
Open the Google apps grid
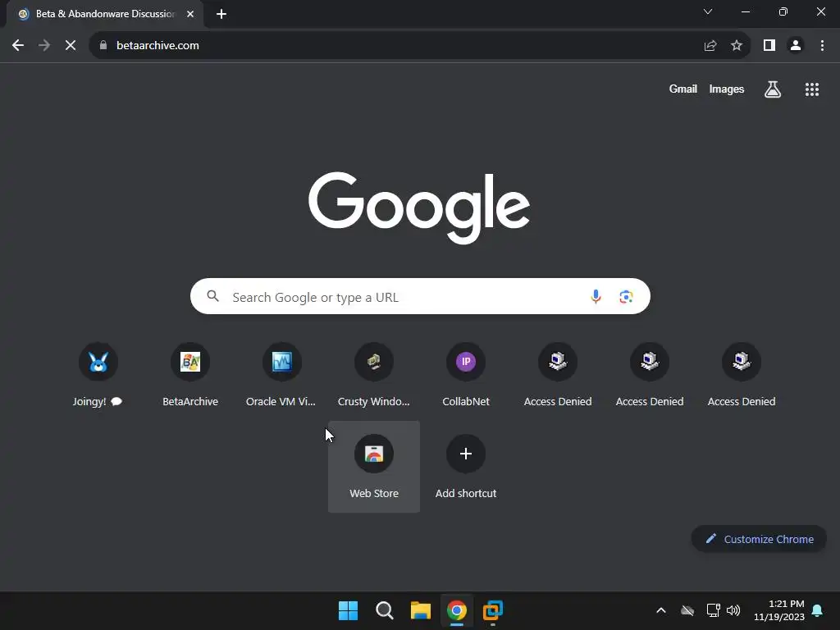[812, 89]
